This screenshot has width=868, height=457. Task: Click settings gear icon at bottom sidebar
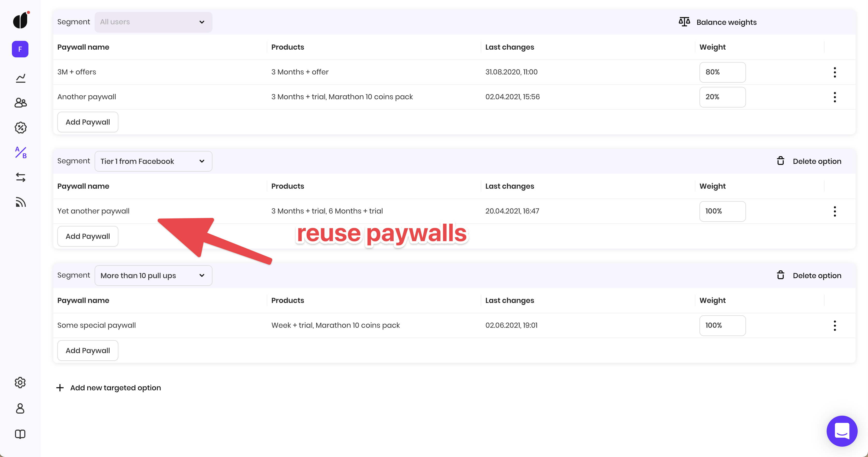tap(20, 382)
